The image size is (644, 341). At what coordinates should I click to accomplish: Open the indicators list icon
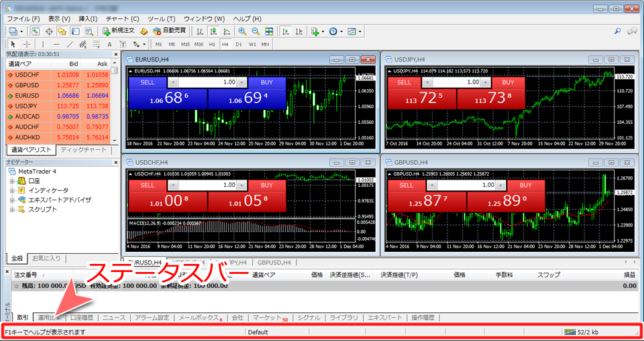pyautogui.click(x=315, y=31)
